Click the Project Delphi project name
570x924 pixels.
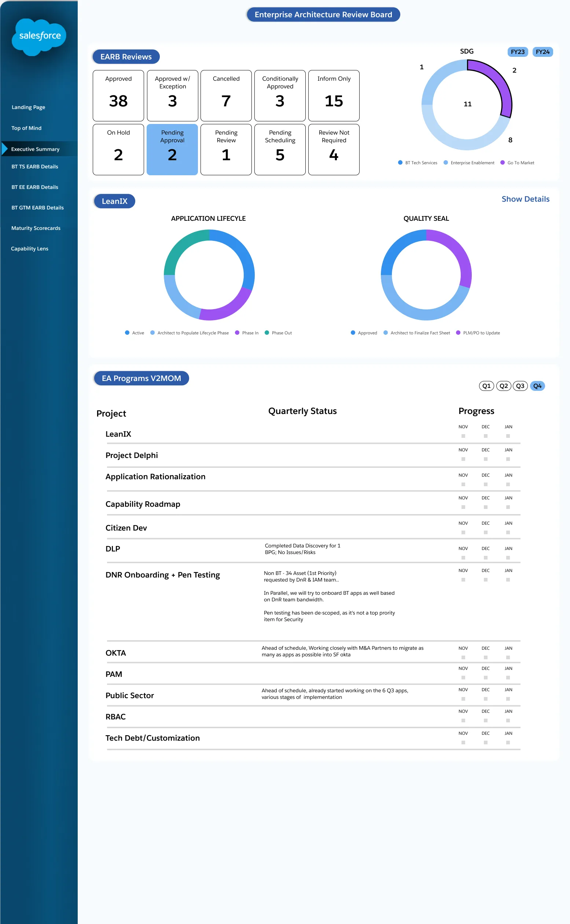[132, 455]
